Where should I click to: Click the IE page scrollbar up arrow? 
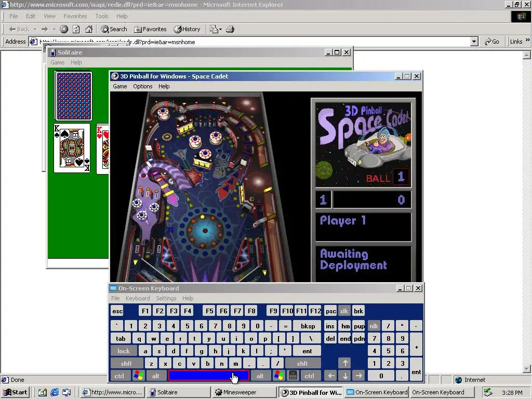pyautogui.click(x=527, y=55)
